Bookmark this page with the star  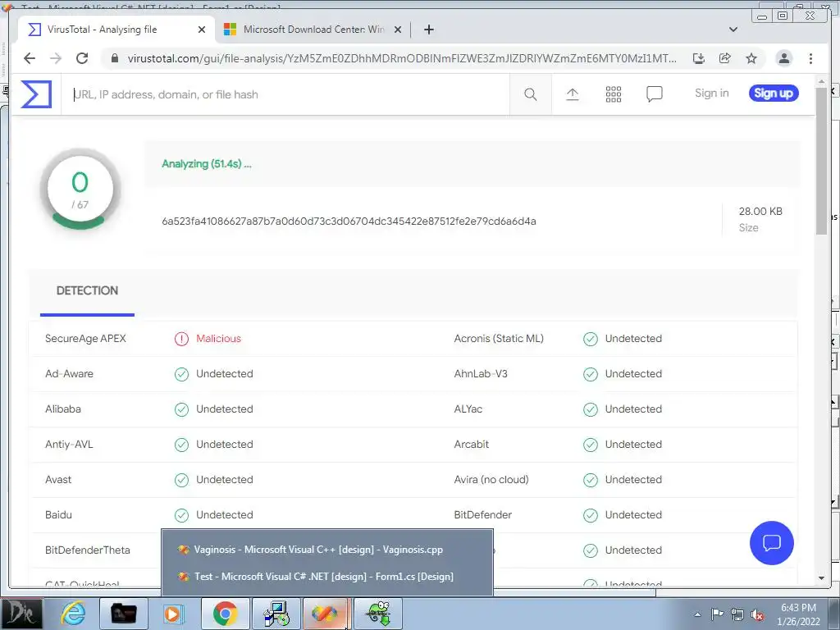(x=751, y=58)
